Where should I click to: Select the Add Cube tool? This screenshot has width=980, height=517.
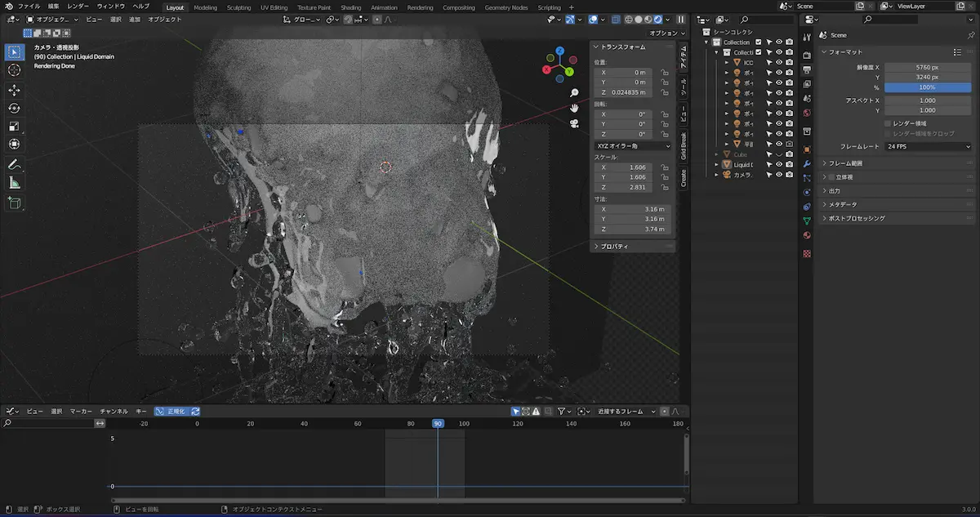tap(14, 202)
